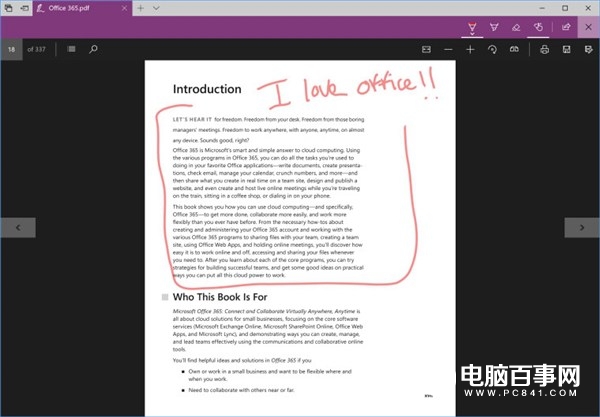The image size is (600, 417).
Task: Click the 'LET'S HEAR IT' paragraph opening
Action: tap(192, 119)
